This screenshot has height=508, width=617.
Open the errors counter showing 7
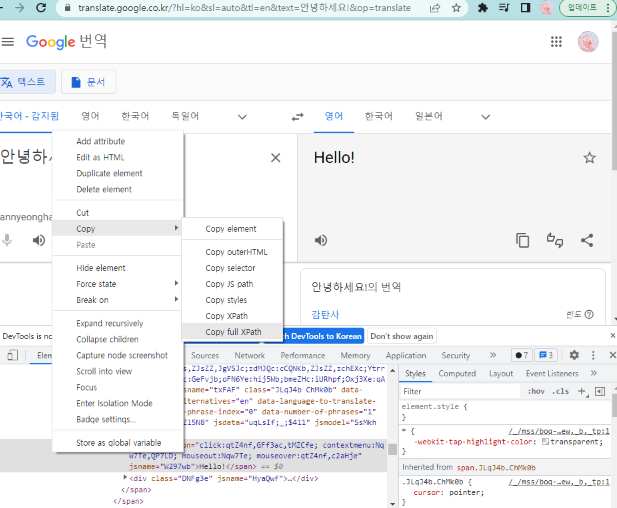[x=521, y=355]
